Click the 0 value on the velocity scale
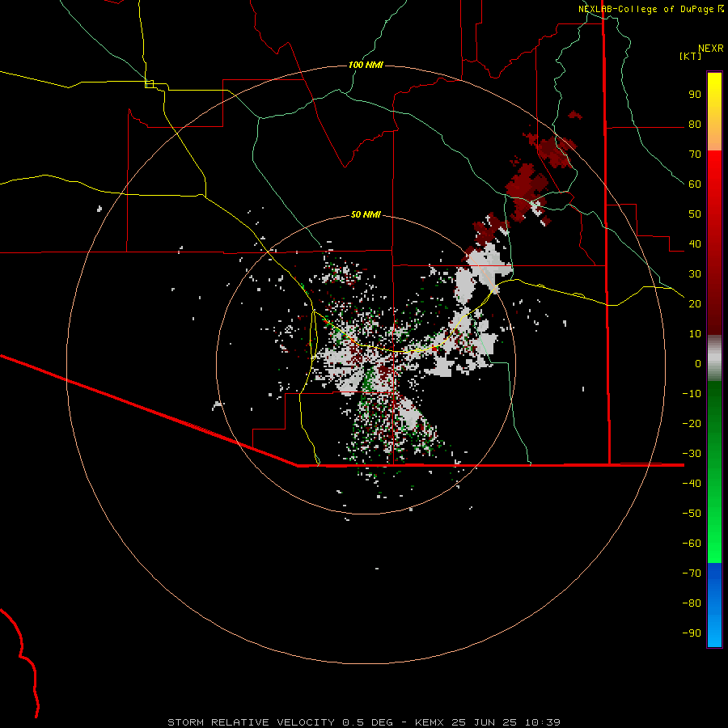This screenshot has height=728, width=728. [698, 363]
